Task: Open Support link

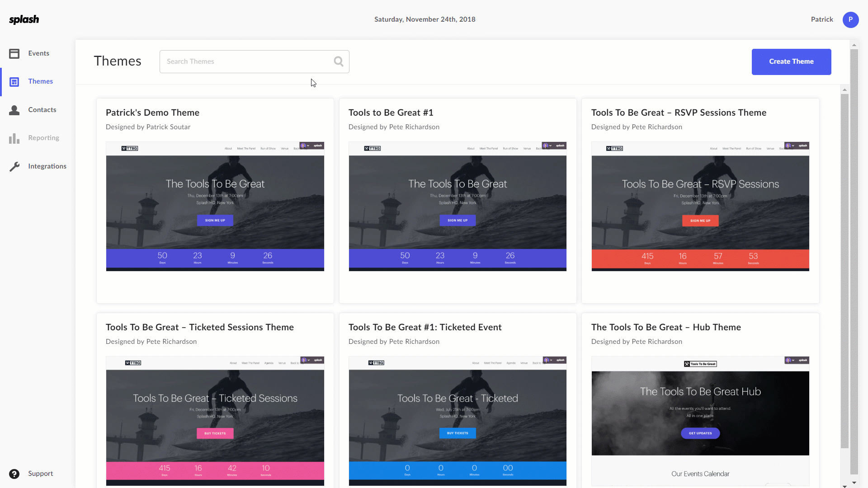Action: [40, 474]
